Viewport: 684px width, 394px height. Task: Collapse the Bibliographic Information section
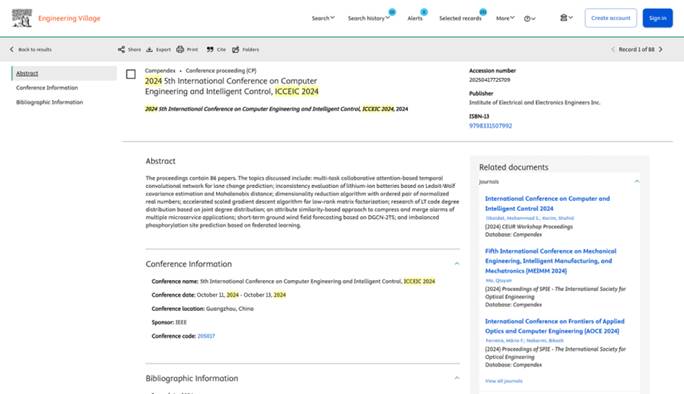coord(457,378)
